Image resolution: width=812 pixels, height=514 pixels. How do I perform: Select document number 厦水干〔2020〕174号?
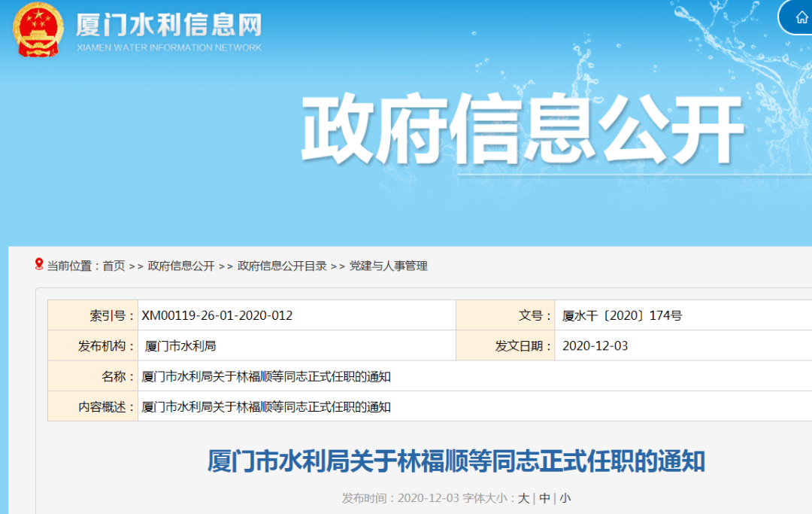click(622, 315)
